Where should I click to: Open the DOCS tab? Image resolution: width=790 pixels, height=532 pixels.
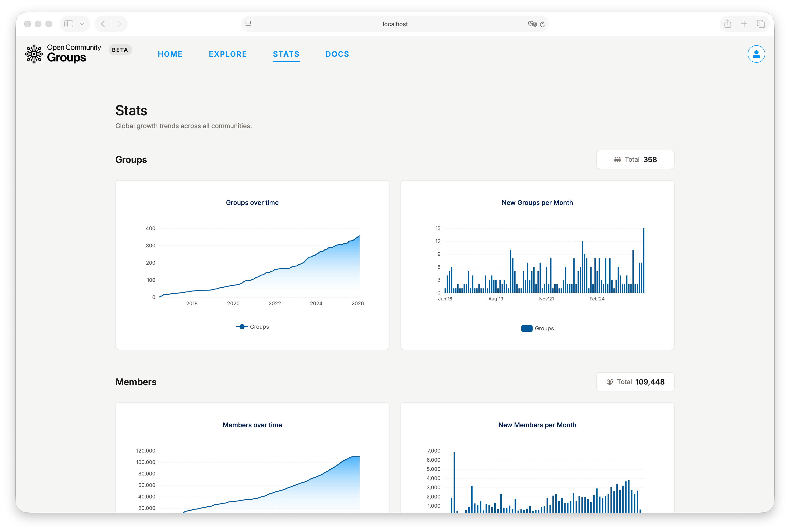click(337, 54)
